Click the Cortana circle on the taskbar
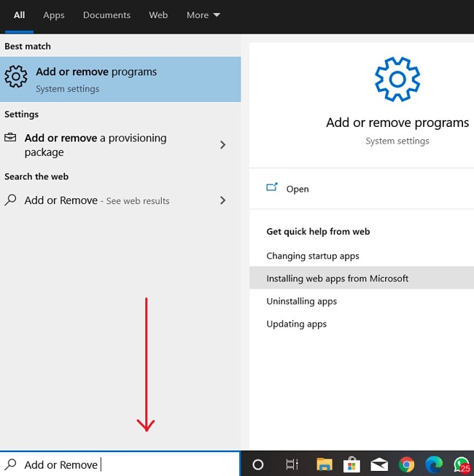This screenshot has height=476, width=474. (x=258, y=464)
